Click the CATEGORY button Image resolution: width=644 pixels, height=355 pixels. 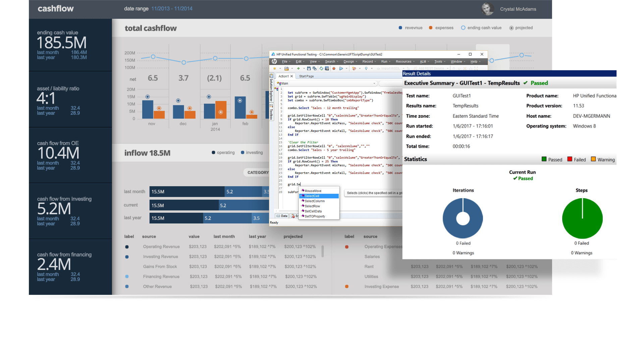pos(258,173)
